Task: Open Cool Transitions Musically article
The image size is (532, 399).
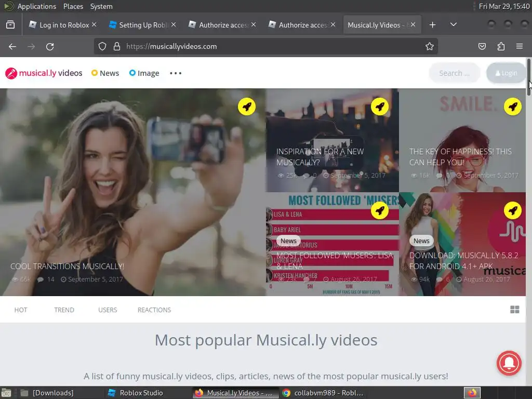Action: (67, 267)
